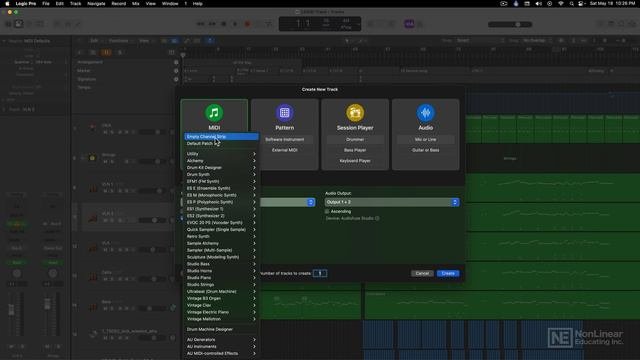
Task: Expand the Utility submenu
Action: [x=221, y=154]
